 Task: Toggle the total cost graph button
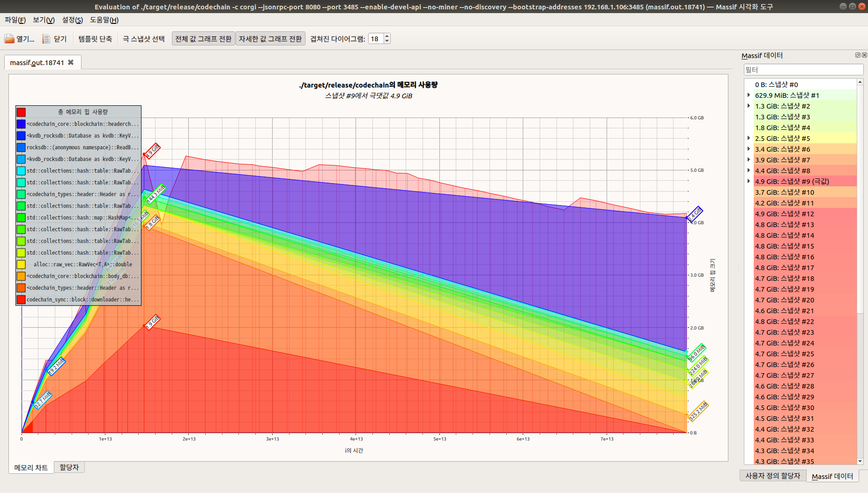(203, 39)
